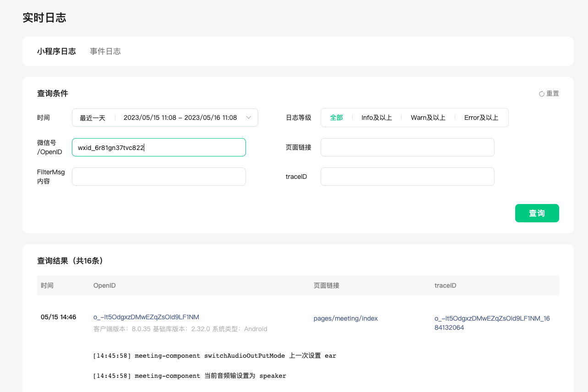Click the 查询条件 section heading
The width and height of the screenshot is (588, 392).
tap(53, 93)
